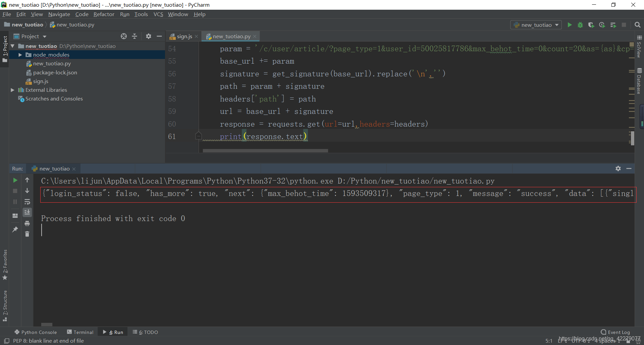Open Run panel settings gear
This screenshot has width=644, height=345.
[x=618, y=168]
